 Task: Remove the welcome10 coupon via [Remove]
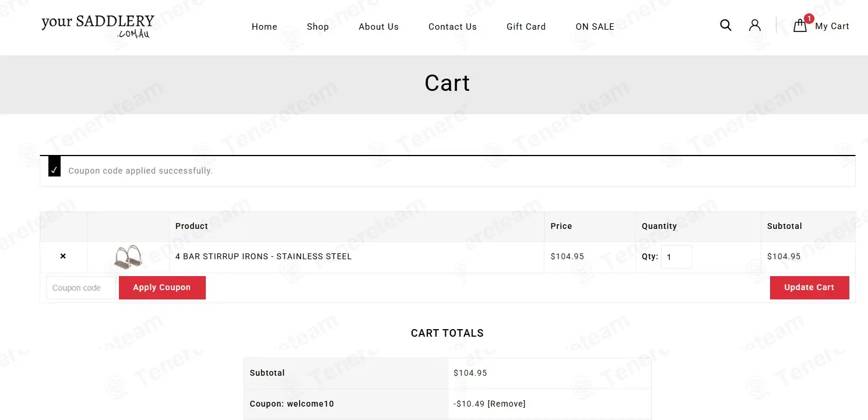507,404
